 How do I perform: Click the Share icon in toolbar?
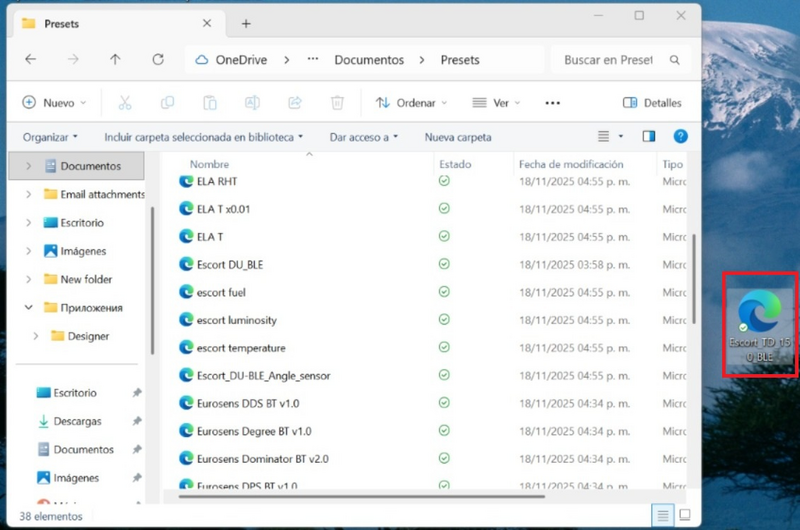point(294,103)
